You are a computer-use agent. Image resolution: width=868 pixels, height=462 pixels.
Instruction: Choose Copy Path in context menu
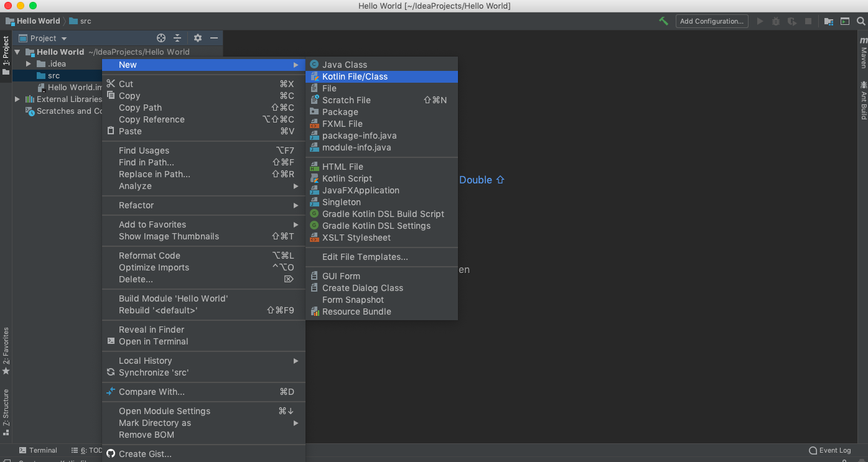[203, 108]
